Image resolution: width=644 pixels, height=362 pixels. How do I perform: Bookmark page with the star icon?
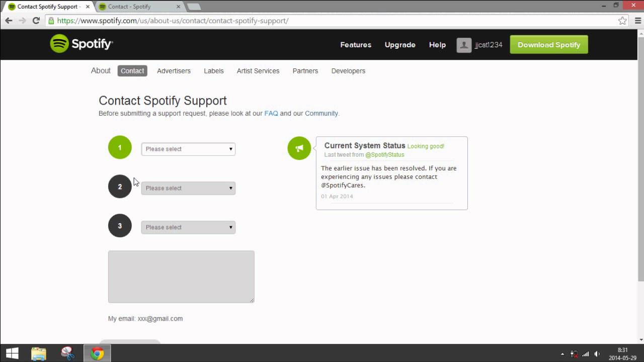(x=622, y=21)
